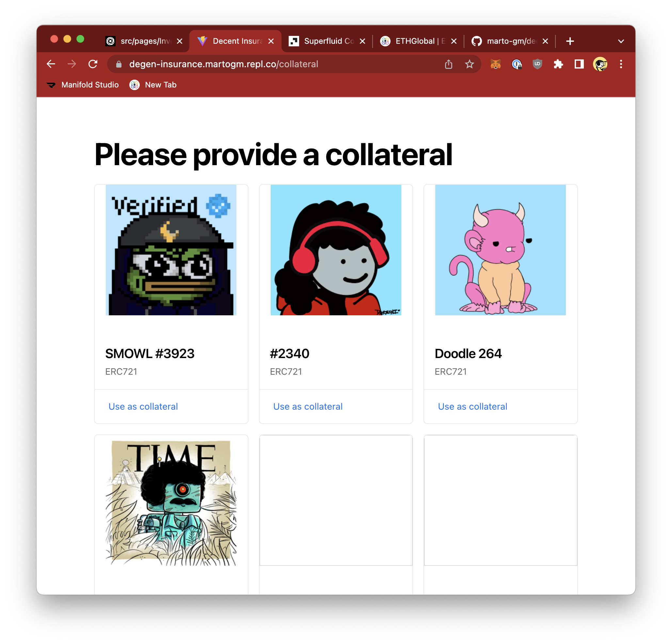This screenshot has width=672, height=643.
Task: Use #2340 as collateral link
Action: (308, 407)
